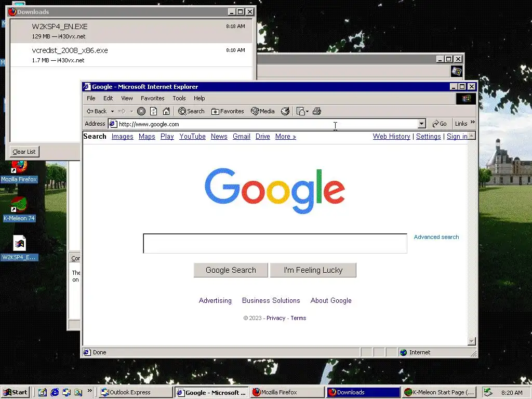Switch to Outlook Express taskbar button
The width and height of the screenshot is (532, 399).
pos(136,393)
